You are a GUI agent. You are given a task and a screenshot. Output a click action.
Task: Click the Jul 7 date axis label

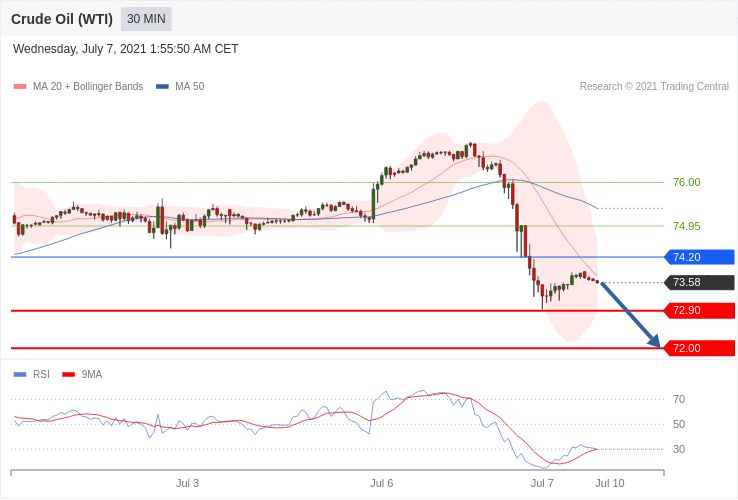click(542, 483)
